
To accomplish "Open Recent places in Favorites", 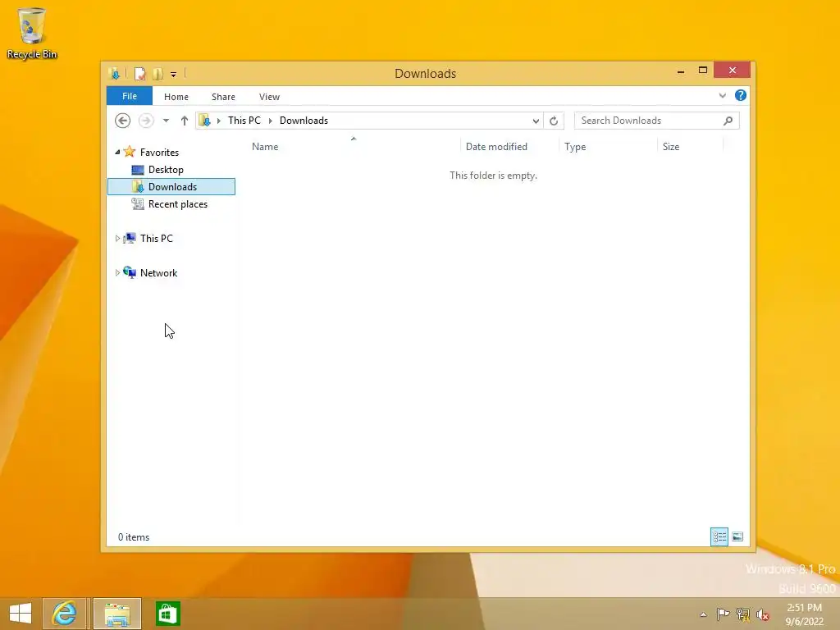I will (177, 204).
